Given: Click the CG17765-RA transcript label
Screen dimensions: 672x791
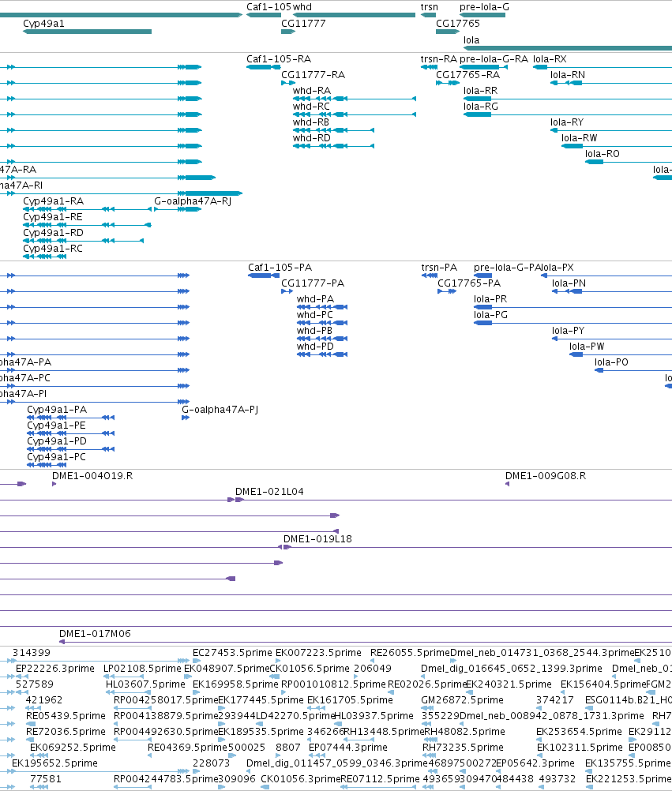Looking at the screenshot, I should coord(467,75).
